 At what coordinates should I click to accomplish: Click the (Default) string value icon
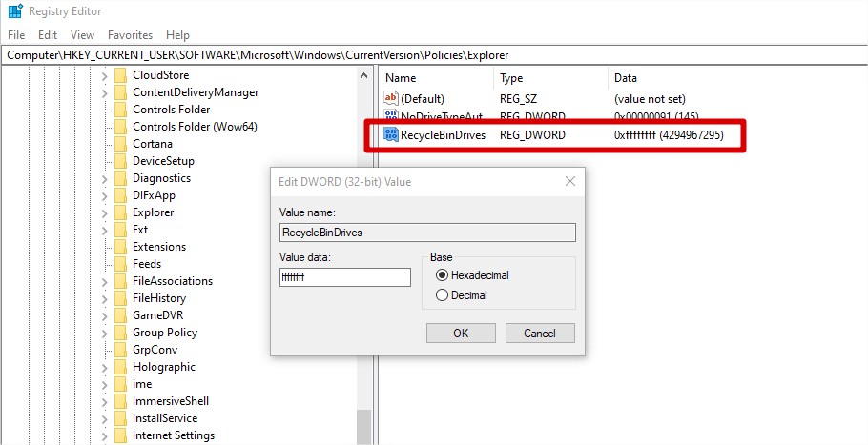[391, 98]
